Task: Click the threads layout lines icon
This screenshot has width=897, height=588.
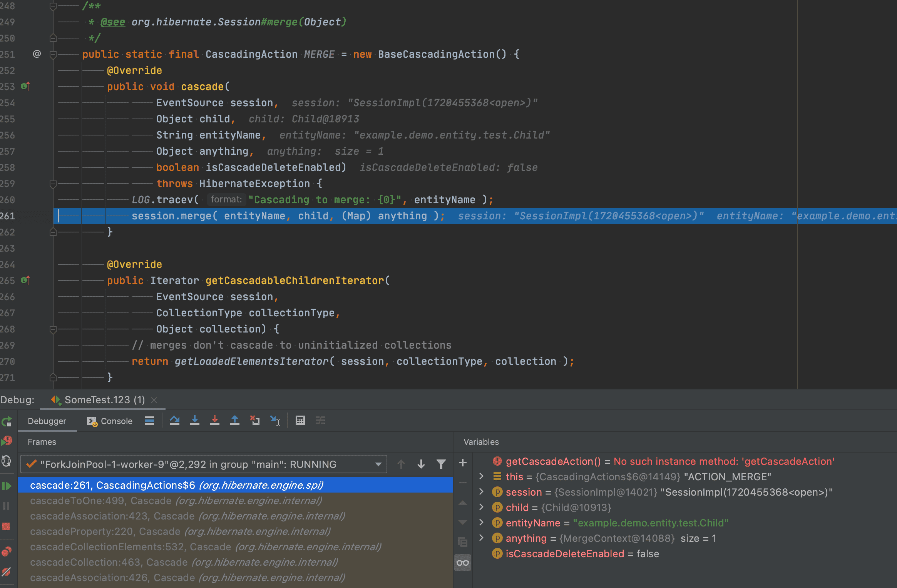Action: pos(149,421)
